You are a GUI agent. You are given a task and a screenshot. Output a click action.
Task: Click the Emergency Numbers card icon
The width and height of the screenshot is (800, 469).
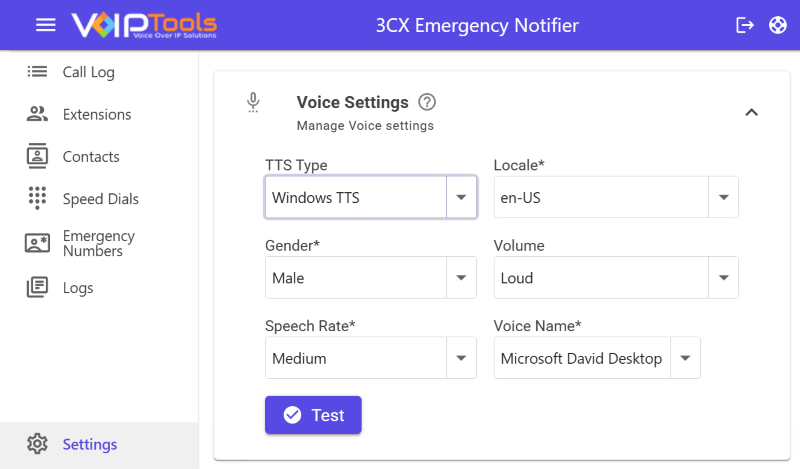(x=38, y=243)
